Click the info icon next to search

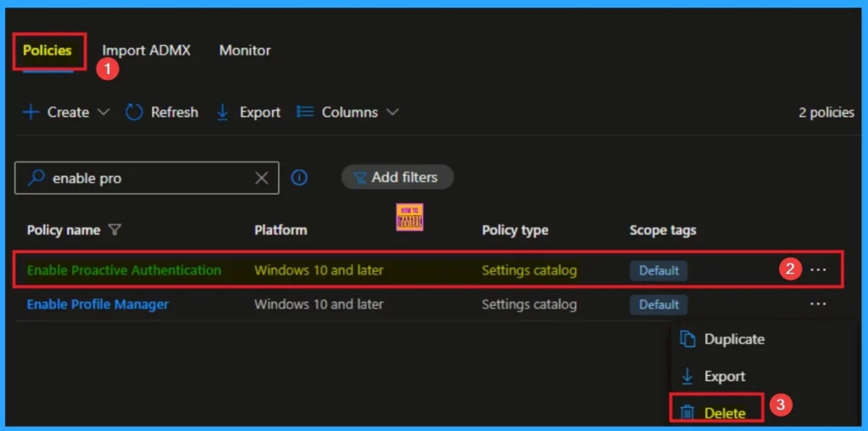point(299,178)
